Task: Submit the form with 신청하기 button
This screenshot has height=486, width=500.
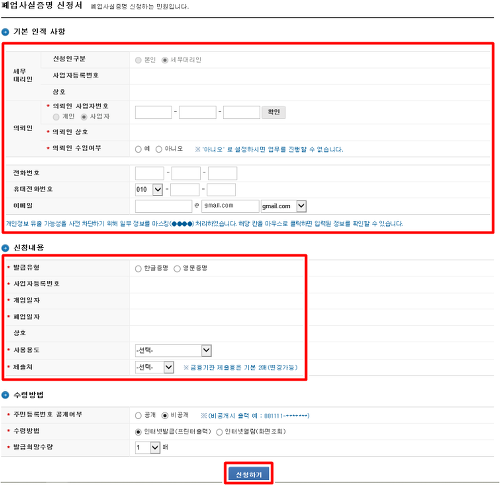Action: tap(249, 474)
